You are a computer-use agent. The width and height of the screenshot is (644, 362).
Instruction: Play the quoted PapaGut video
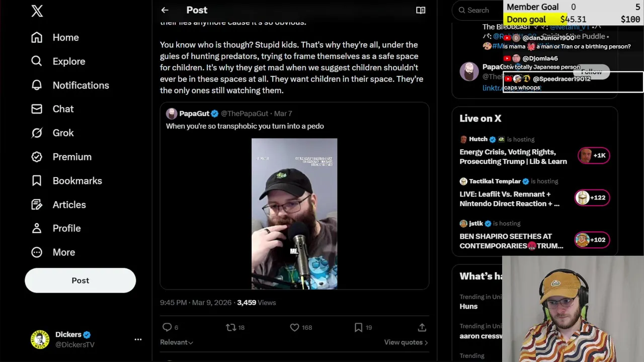(294, 214)
